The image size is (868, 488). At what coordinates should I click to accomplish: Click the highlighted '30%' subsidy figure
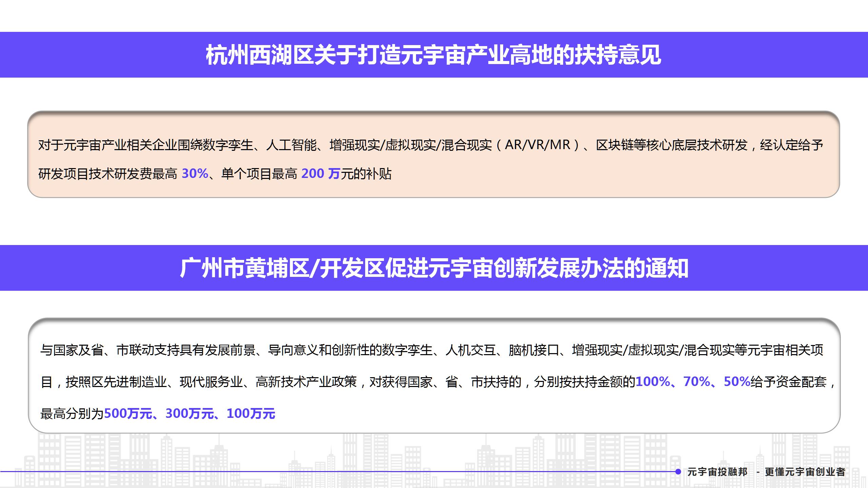[195, 174]
